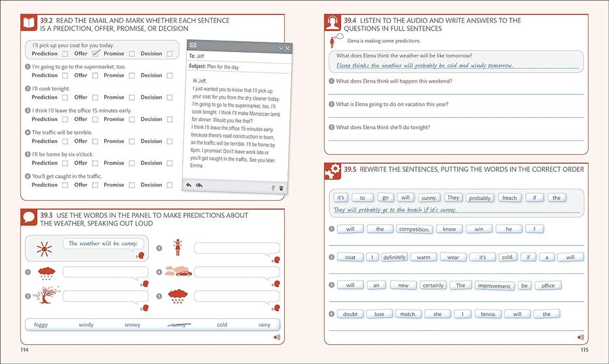Click the "To: Jeff" field in the email

point(240,57)
